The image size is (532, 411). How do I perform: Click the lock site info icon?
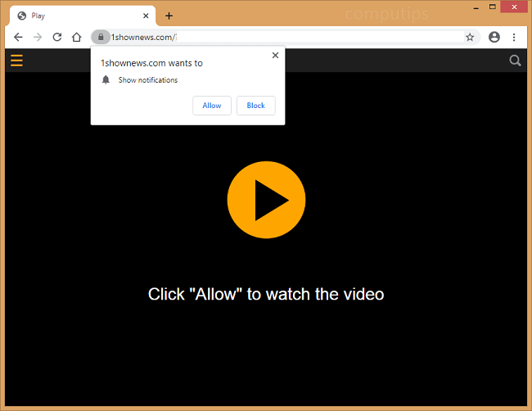(100, 37)
